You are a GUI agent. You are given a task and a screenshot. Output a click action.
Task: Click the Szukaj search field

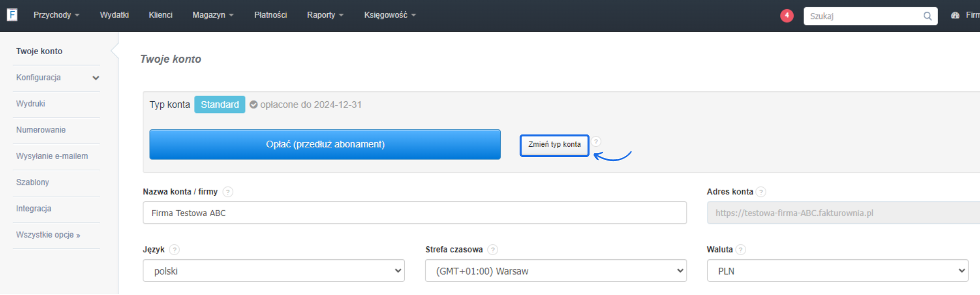[x=870, y=16]
